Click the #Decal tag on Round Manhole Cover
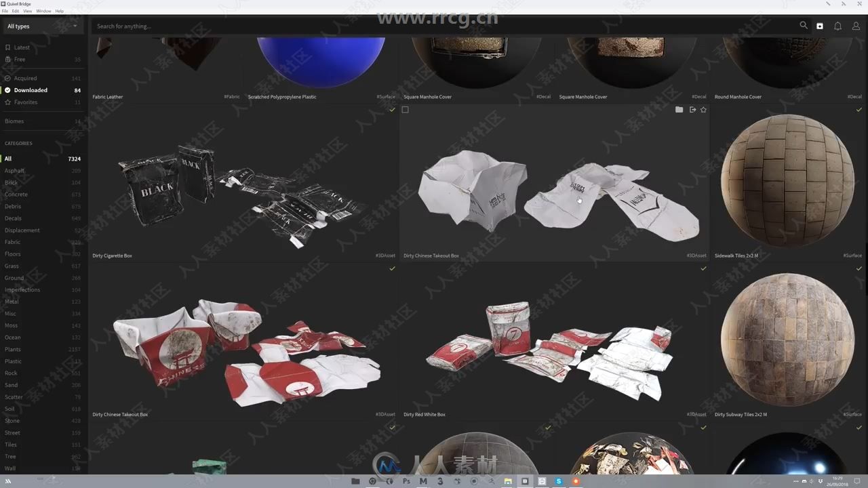 click(x=854, y=97)
